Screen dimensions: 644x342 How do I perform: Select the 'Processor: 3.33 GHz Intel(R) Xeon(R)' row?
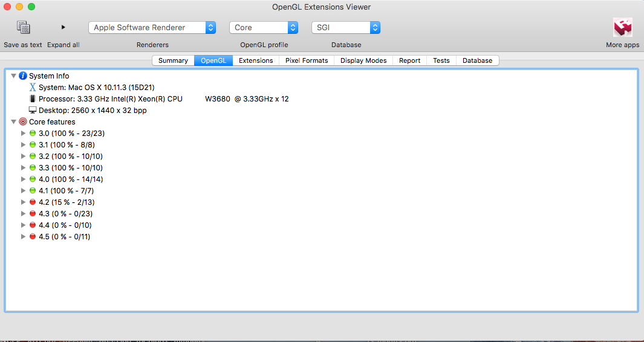[163, 99]
